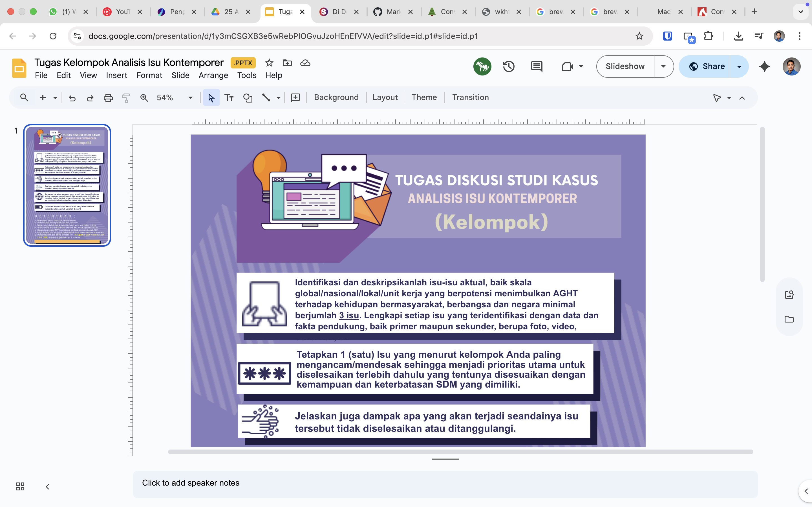The width and height of the screenshot is (812, 507).
Task: Open version history clock icon
Action: [509, 66]
